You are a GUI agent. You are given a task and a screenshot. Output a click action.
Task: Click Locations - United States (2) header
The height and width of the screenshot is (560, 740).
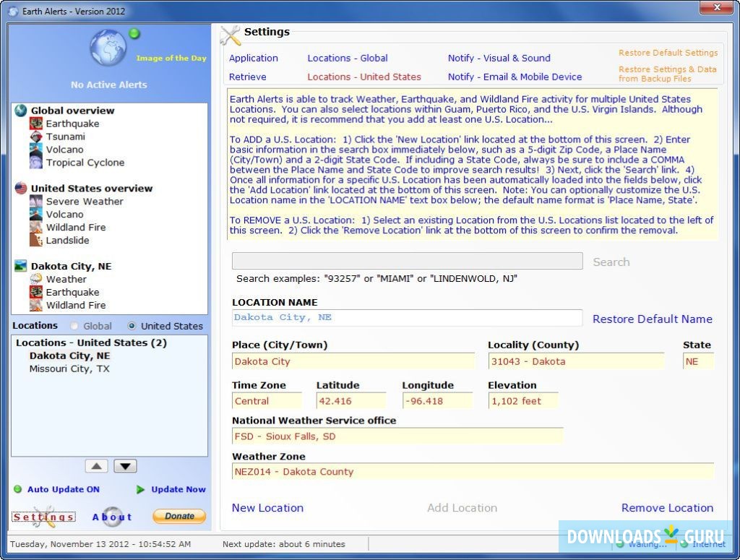pos(92,343)
